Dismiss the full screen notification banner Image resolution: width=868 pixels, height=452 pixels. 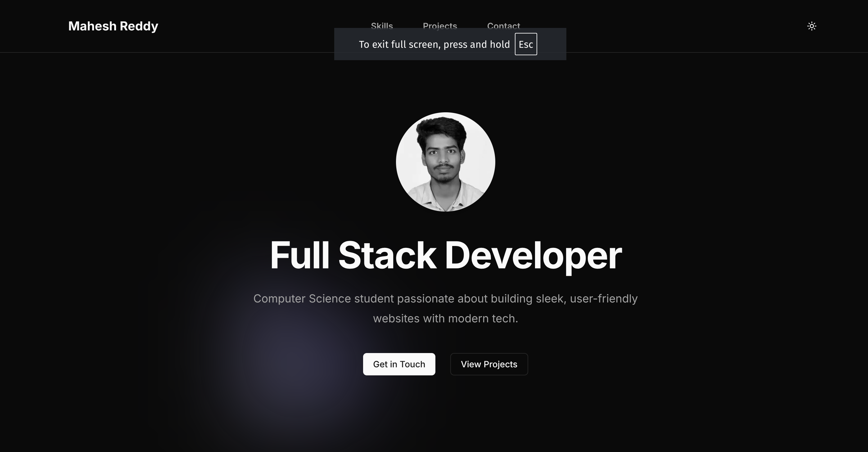450,44
